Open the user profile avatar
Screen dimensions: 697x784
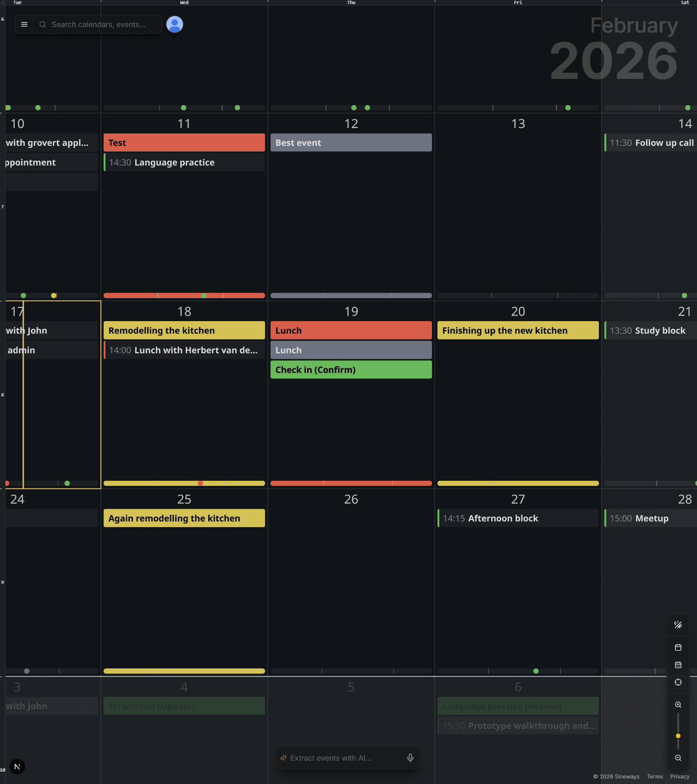pos(175,24)
